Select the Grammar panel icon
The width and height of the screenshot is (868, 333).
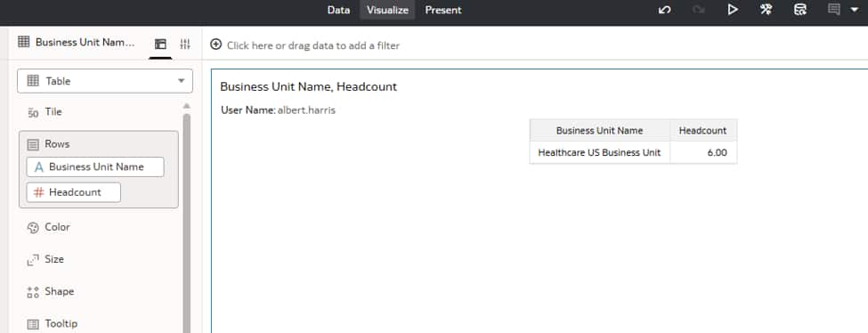(160, 45)
